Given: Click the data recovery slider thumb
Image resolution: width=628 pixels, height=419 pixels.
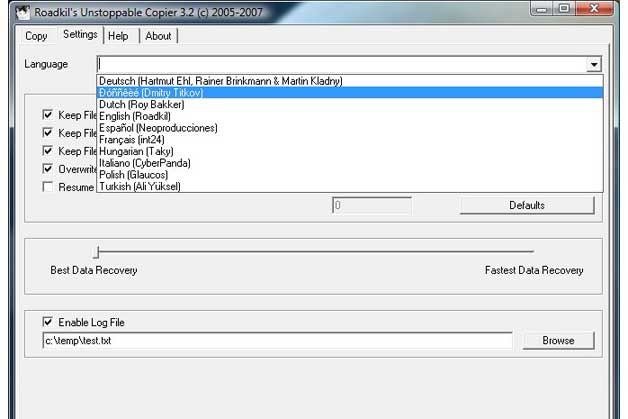Looking at the screenshot, I should (97, 252).
